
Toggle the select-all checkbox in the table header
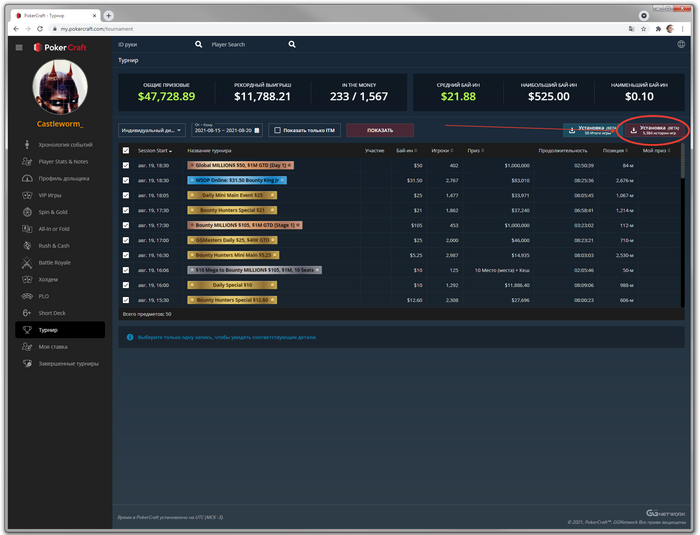(126, 150)
